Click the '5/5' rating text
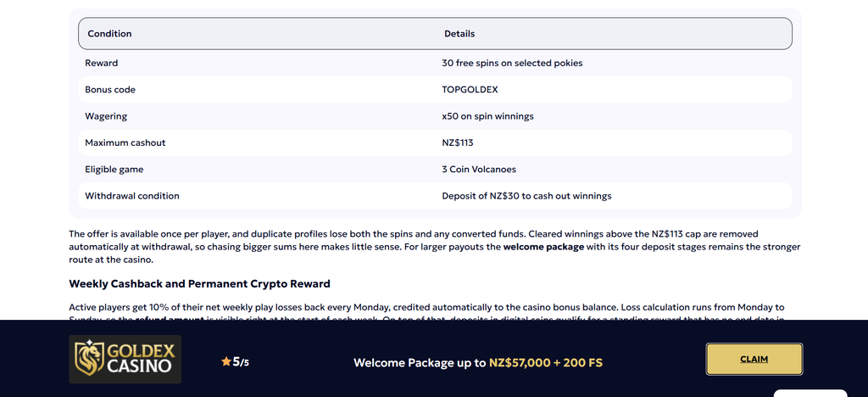Screen dimensions: 868x397 (x=241, y=362)
